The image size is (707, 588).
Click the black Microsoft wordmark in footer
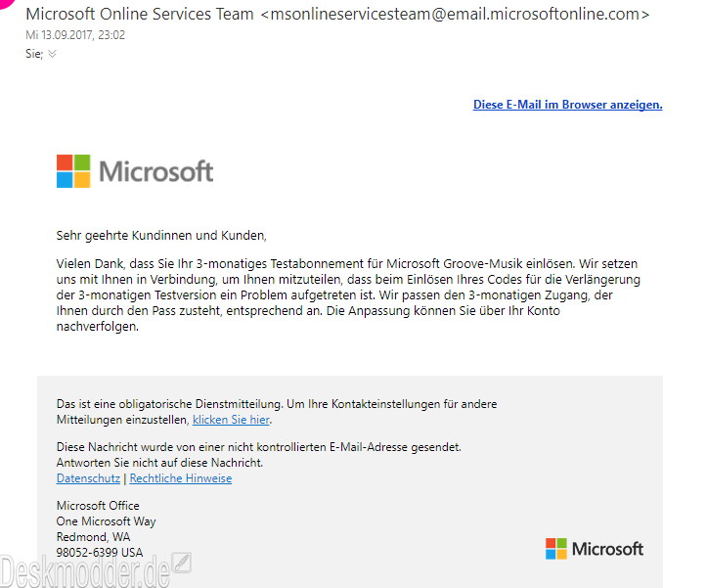[608, 549]
